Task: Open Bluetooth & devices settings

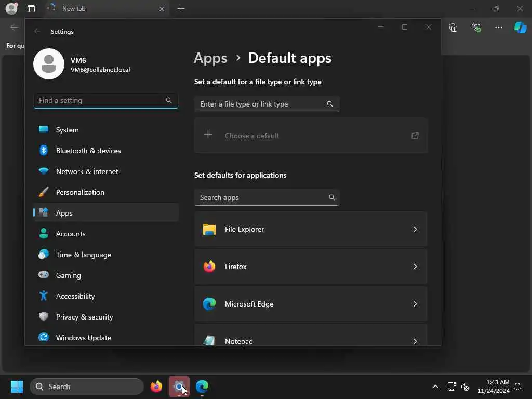Action: pyautogui.click(x=106, y=151)
